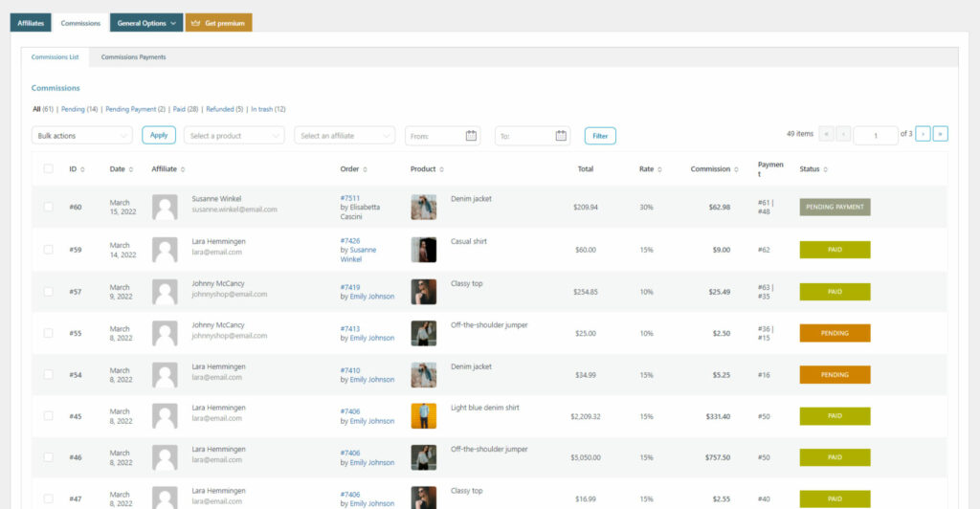Image resolution: width=980 pixels, height=509 pixels.
Task: Open the Select an affiliate dropdown
Action: tap(345, 136)
